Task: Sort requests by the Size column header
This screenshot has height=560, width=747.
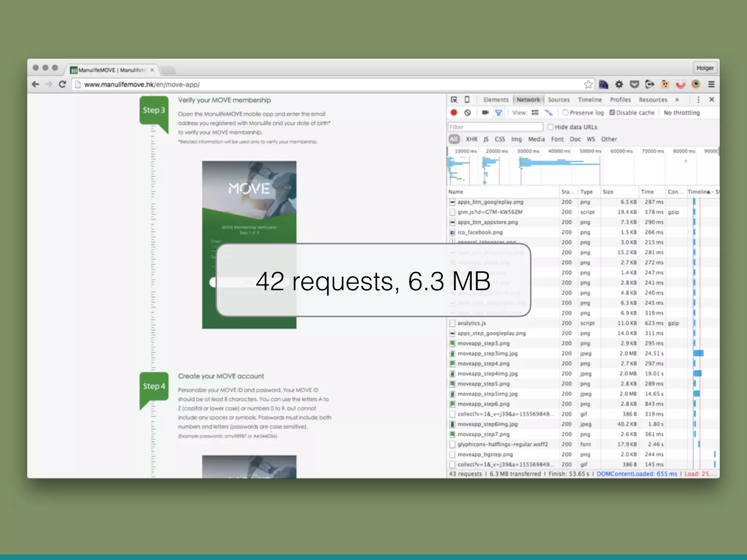Action: coord(619,192)
